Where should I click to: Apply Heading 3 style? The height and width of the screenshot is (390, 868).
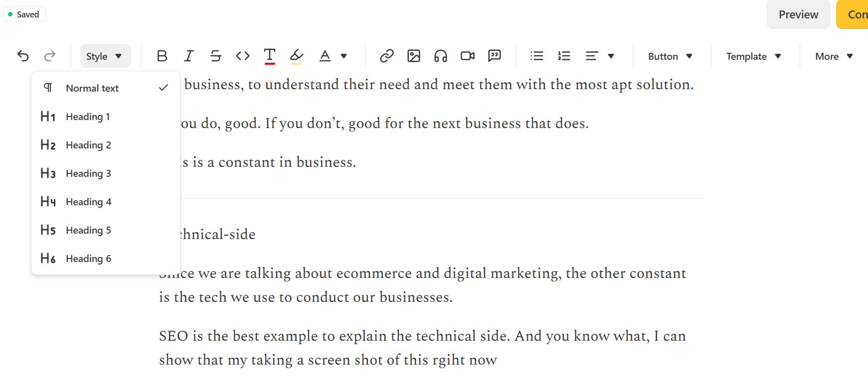point(106,173)
